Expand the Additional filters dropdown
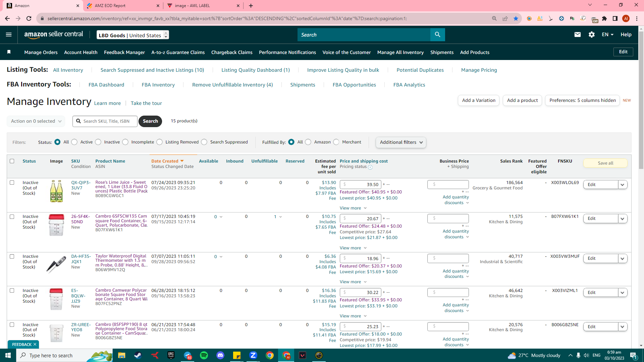The width and height of the screenshot is (644, 362). (401, 142)
